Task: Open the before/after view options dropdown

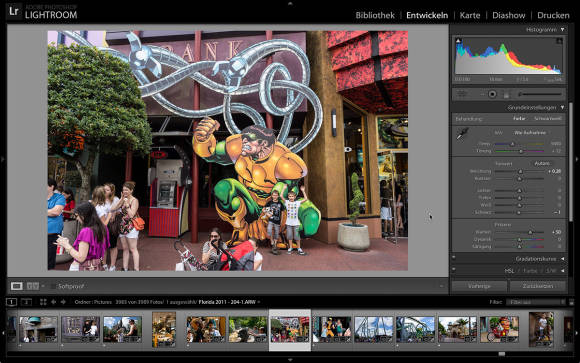Action: pos(43,286)
